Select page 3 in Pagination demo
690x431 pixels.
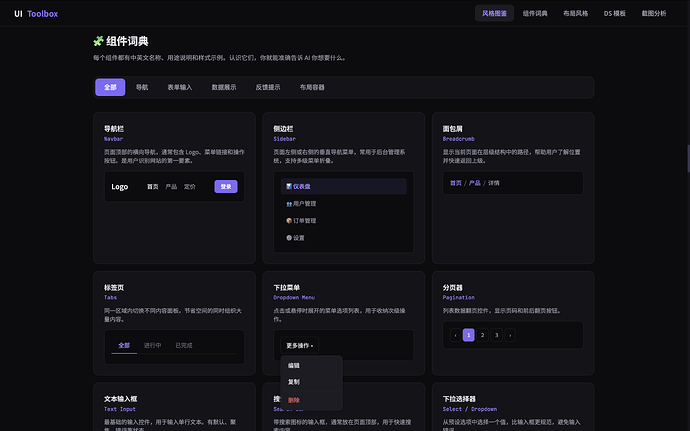497,335
